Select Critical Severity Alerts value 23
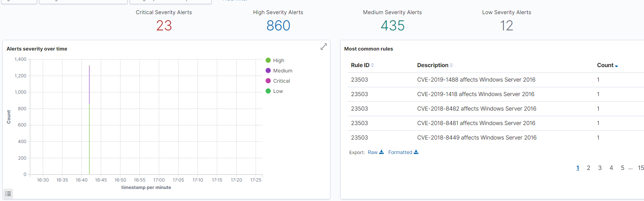 click(x=164, y=25)
